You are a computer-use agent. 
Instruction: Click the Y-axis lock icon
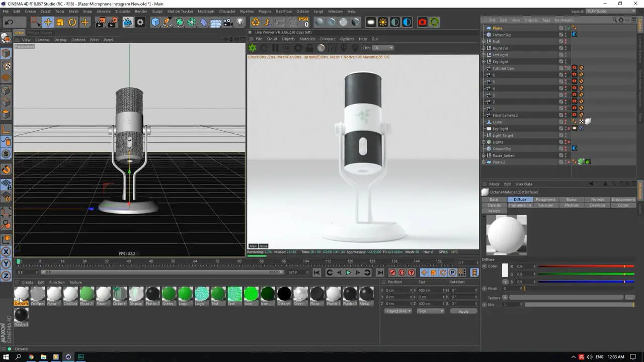(6, 263)
